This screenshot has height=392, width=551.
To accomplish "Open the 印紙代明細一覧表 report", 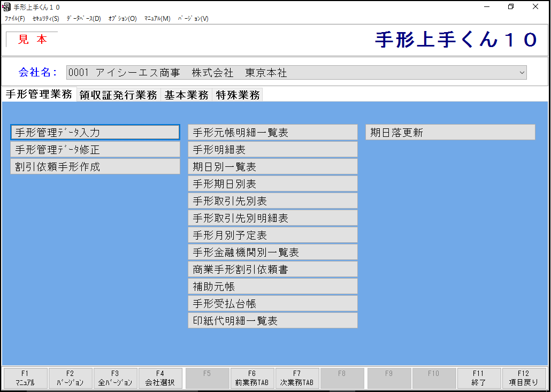I will click(x=273, y=321).
